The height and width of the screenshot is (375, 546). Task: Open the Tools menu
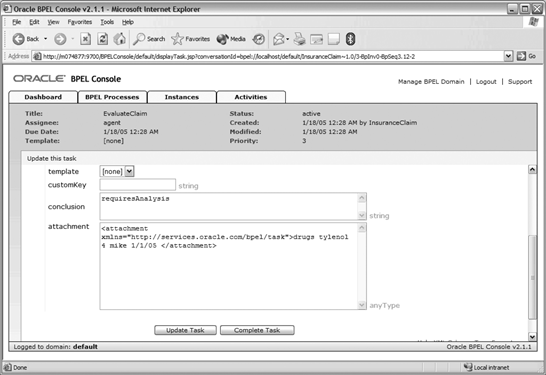(x=107, y=22)
